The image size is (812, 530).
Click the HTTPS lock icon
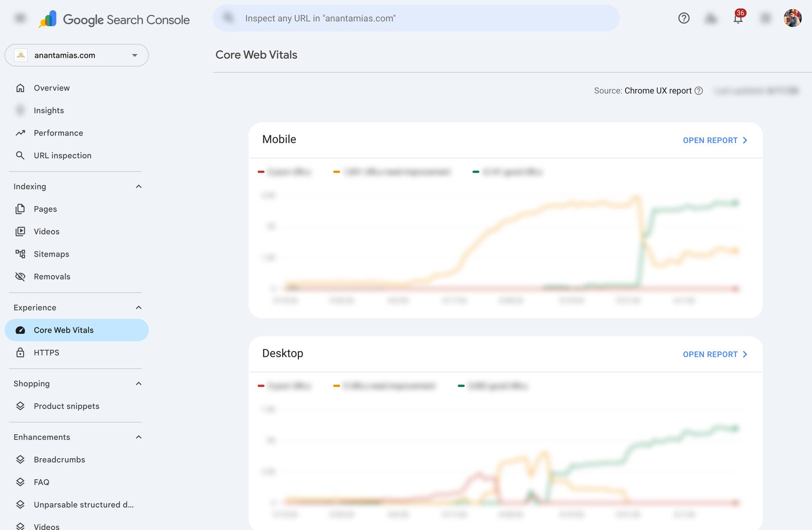click(x=20, y=352)
